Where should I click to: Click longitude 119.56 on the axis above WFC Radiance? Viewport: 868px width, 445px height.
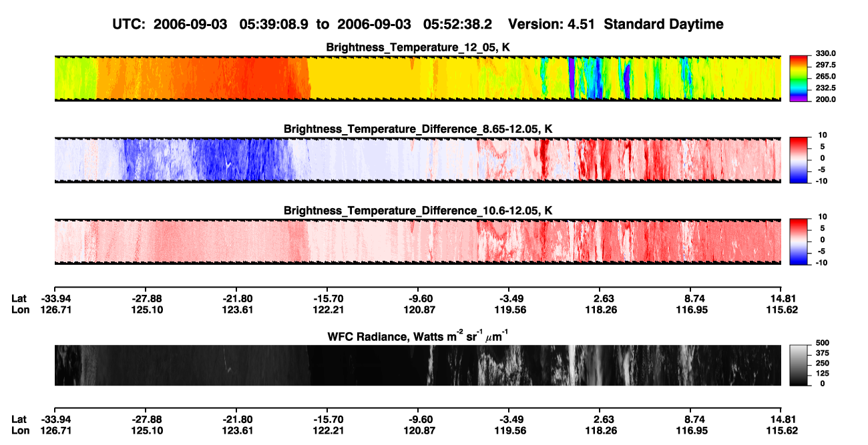click(509, 310)
